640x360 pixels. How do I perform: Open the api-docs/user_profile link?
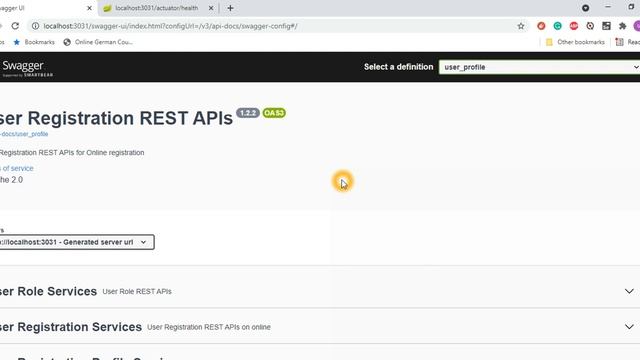[24, 134]
